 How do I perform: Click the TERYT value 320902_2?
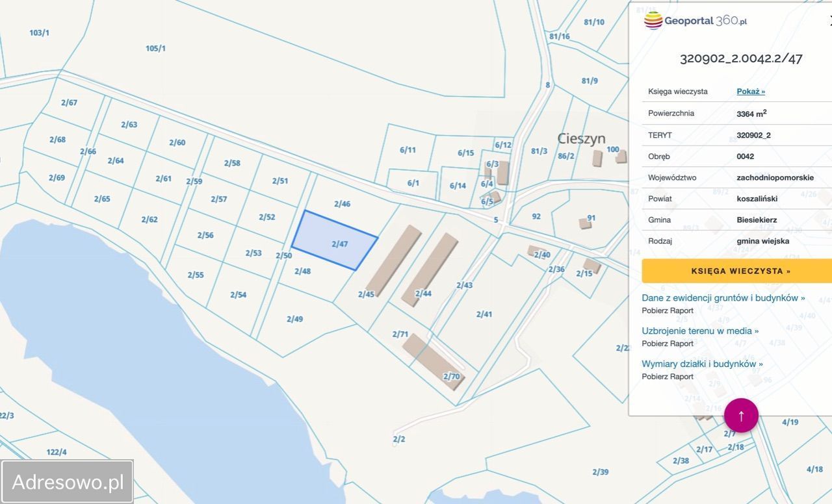(x=753, y=135)
